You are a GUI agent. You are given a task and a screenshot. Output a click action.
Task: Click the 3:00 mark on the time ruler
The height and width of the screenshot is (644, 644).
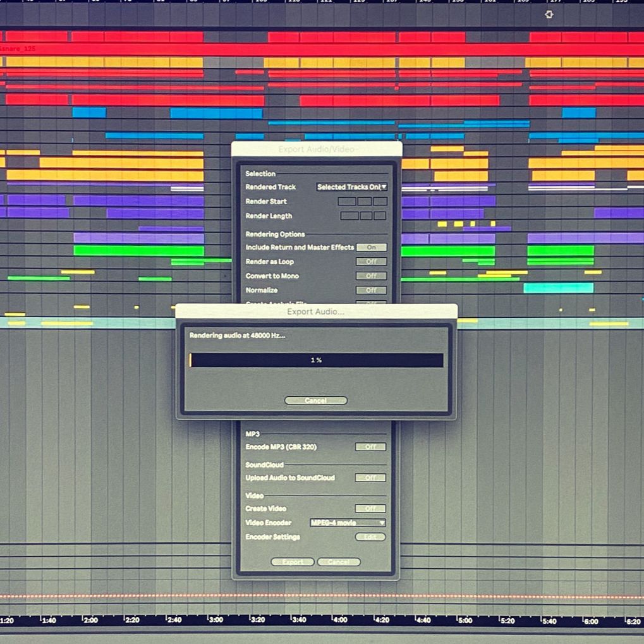point(216,620)
